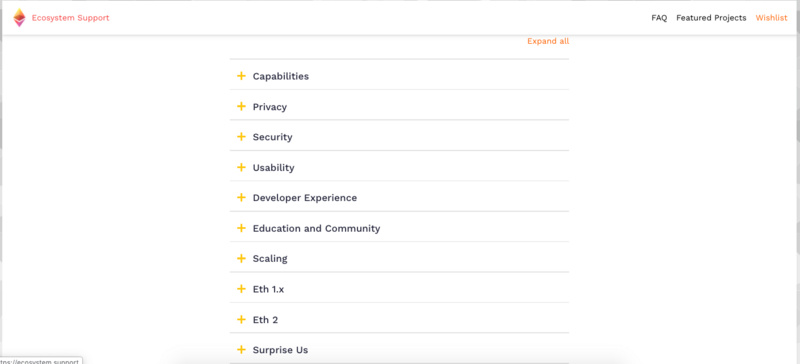Open the Privacy section title
Screen dimensions: 800x364
[x=270, y=107]
